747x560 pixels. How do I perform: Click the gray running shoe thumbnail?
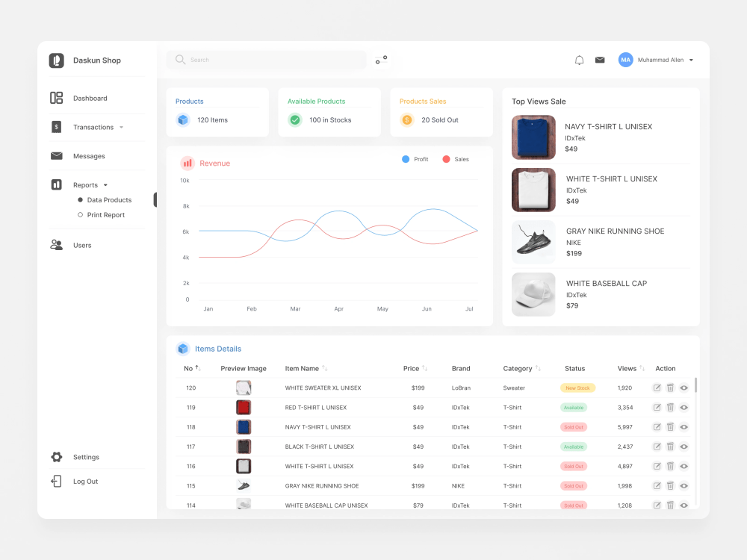(244, 486)
